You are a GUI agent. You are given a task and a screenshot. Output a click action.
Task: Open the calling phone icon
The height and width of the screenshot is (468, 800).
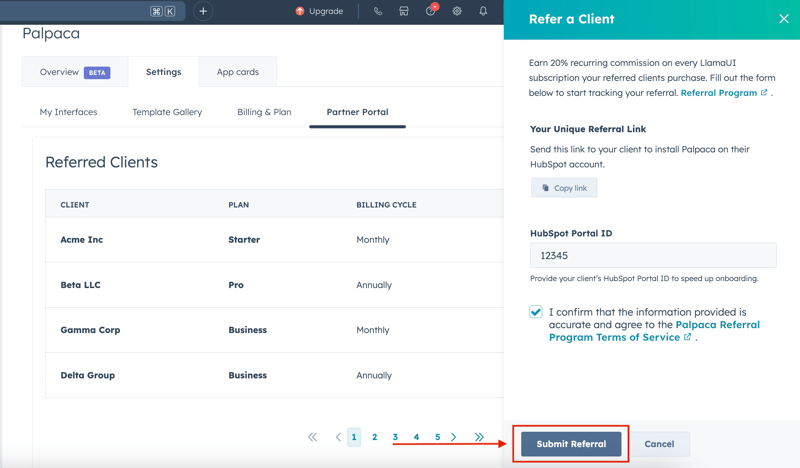(x=378, y=12)
